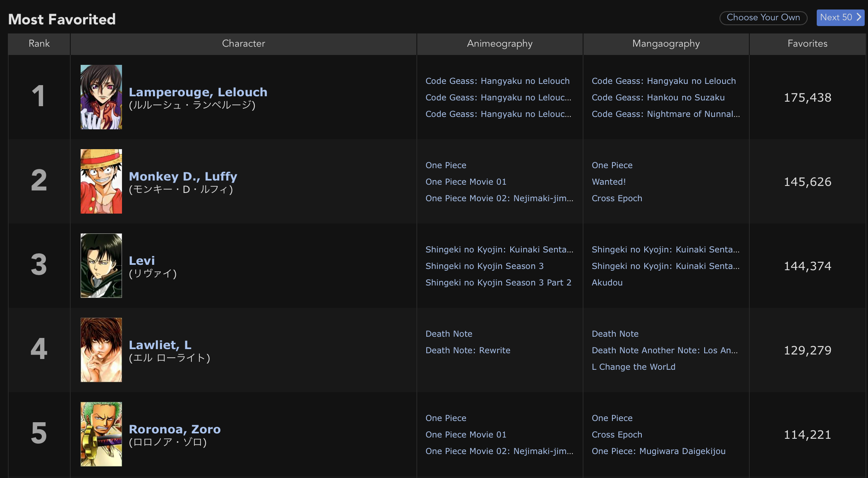Open Akudou manga link
The image size is (868, 478).
click(x=607, y=283)
